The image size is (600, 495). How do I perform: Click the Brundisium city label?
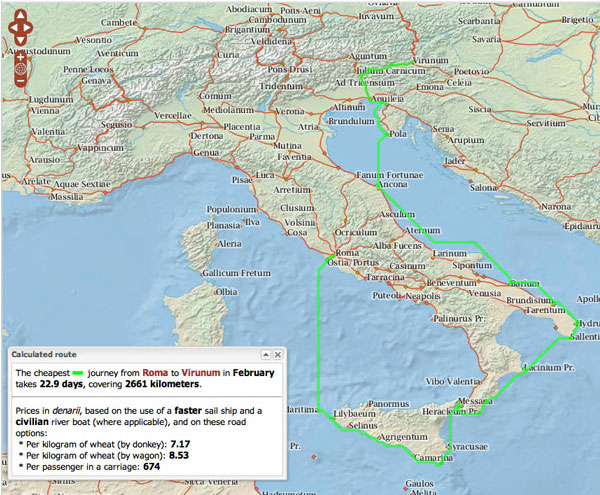pos(530,300)
